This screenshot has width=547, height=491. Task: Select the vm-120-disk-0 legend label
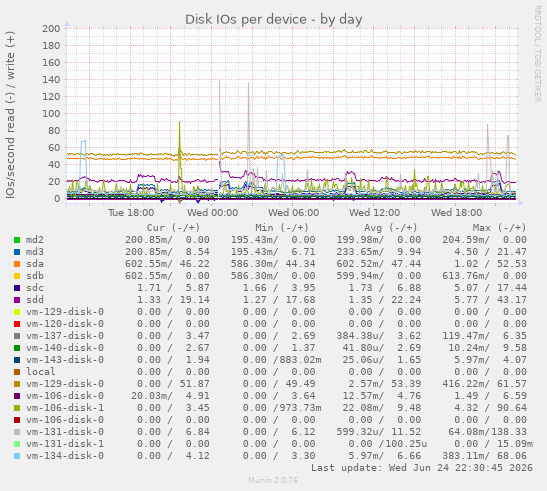[x=65, y=323]
